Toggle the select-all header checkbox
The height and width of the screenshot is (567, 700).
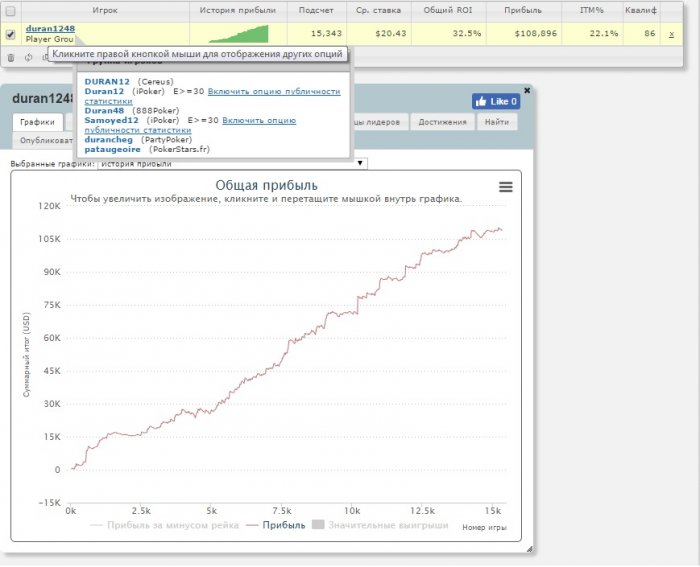pos(11,10)
